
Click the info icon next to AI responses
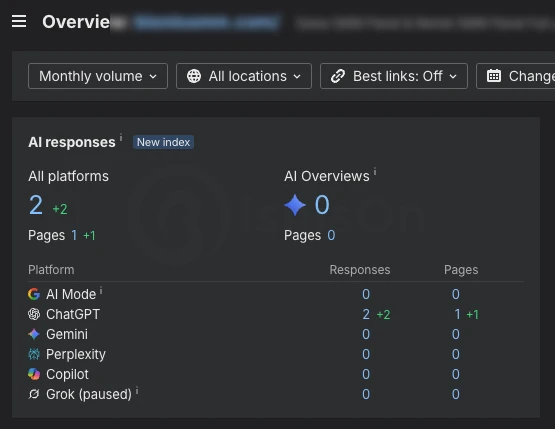(x=121, y=137)
